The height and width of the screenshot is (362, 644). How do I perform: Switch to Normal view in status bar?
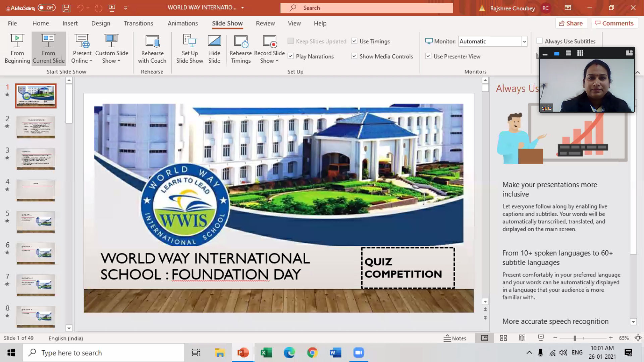(485, 338)
